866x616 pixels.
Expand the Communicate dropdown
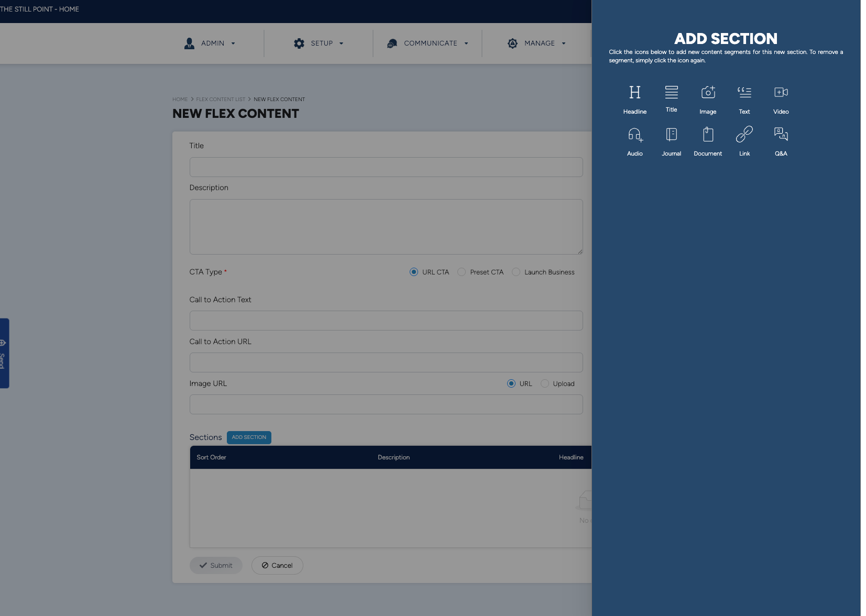(427, 43)
